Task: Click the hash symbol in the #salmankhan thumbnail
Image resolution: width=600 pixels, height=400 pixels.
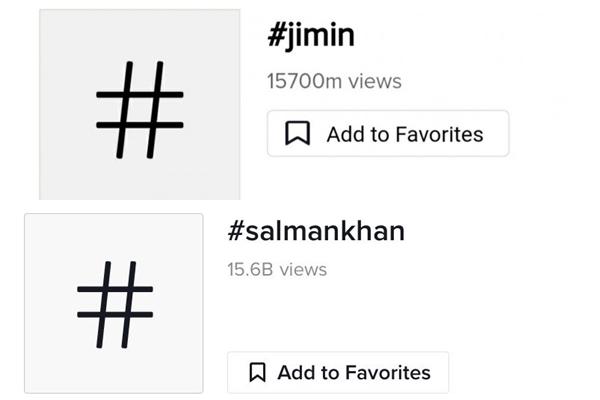Action: pyautogui.click(x=115, y=302)
